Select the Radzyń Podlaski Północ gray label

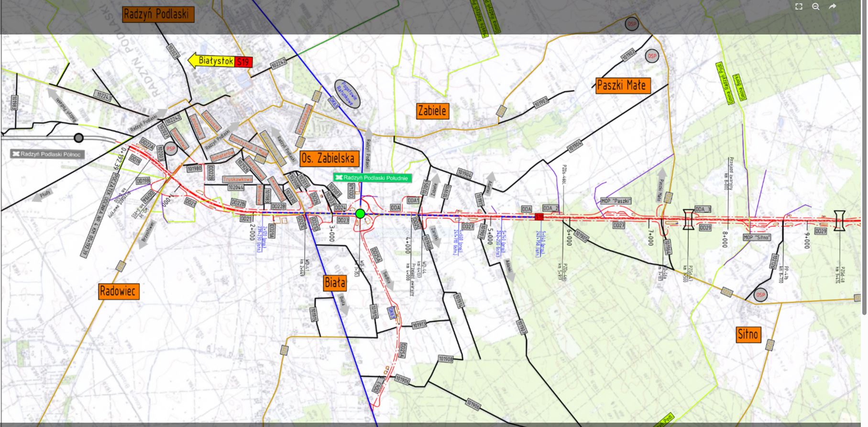(x=47, y=154)
